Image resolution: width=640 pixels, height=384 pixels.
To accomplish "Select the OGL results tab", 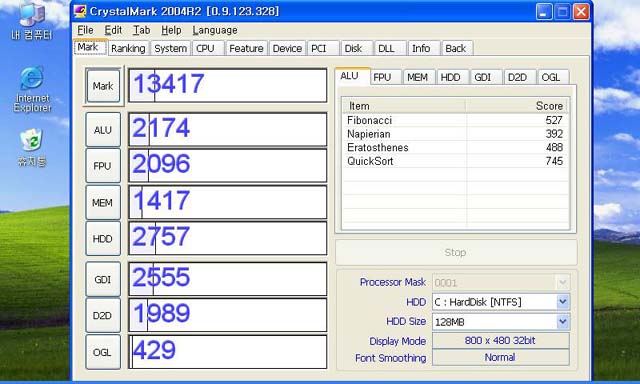I will 553,77.
